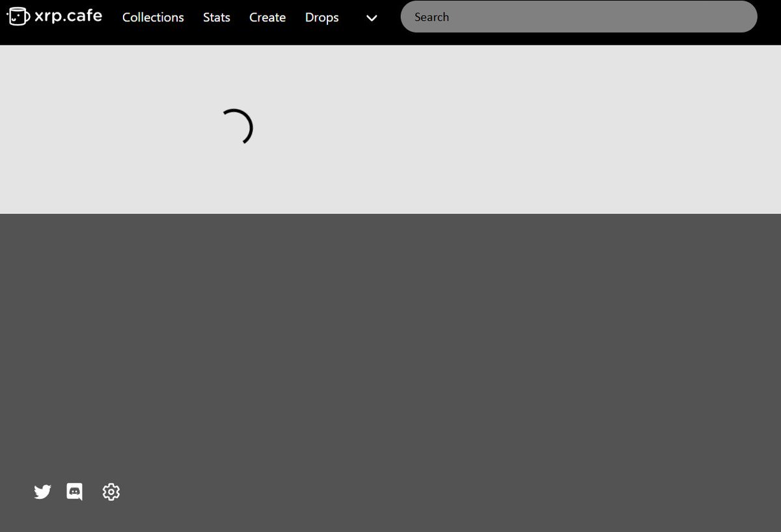Image resolution: width=781 pixels, height=532 pixels.
Task: Open the Collections page
Action: (x=153, y=18)
